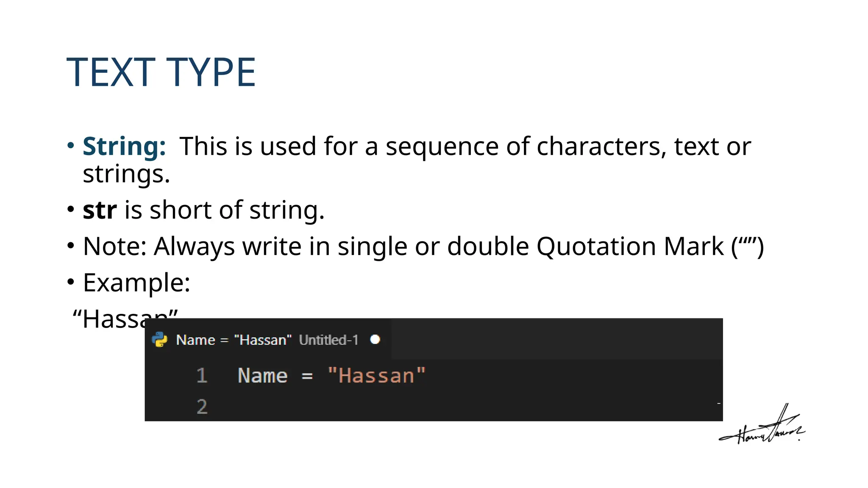Click the bullet point before "String:"
The height and width of the screenshot is (488, 868).
point(71,146)
